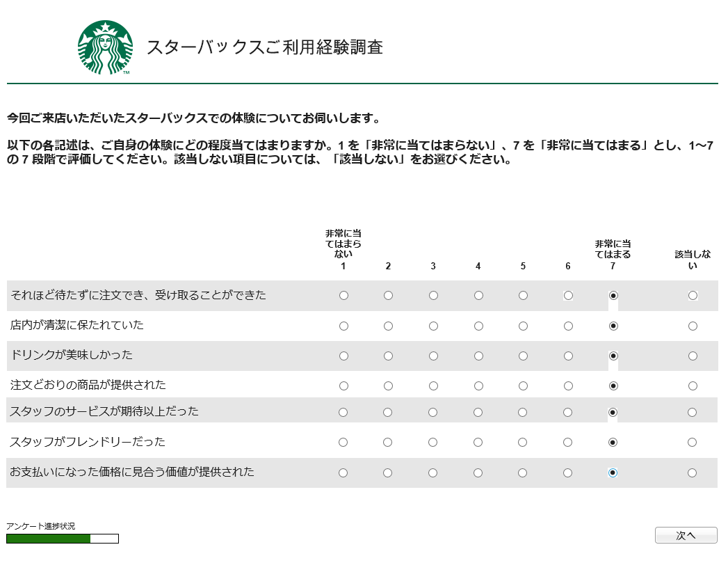Choose rating 3 for 注文どおりの商品が提供された
This screenshot has width=728, height=563.
[433, 386]
